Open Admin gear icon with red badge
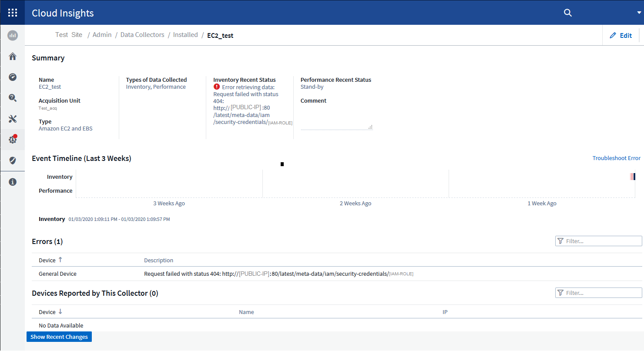 click(13, 140)
